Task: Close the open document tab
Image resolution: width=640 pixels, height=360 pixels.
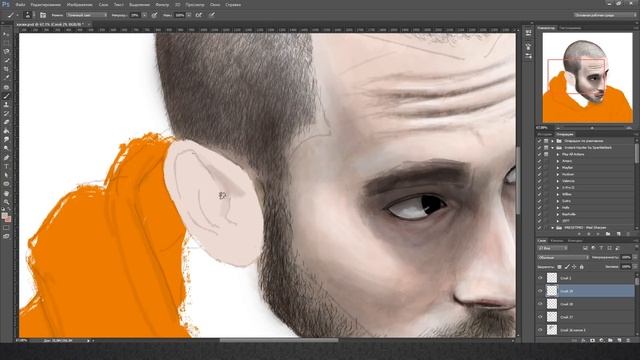Action: click(89, 24)
